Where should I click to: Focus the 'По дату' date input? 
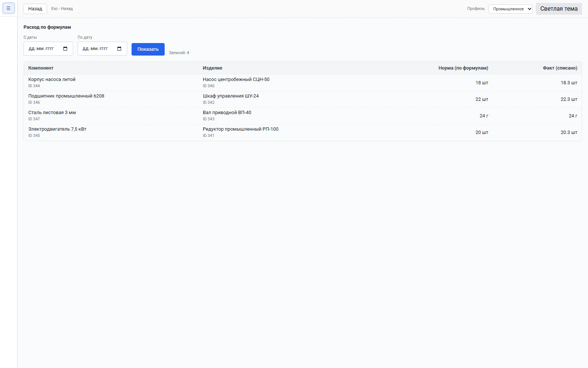102,49
